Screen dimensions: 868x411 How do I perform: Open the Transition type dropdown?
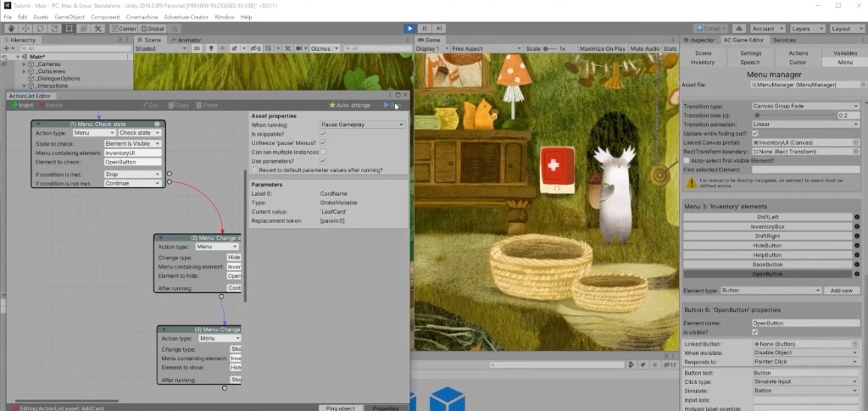[x=806, y=106]
